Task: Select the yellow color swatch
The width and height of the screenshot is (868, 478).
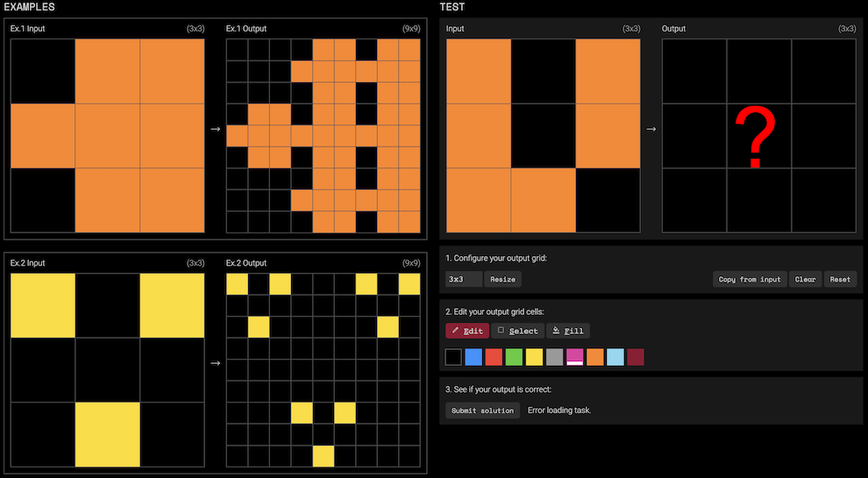Action: tap(534, 357)
